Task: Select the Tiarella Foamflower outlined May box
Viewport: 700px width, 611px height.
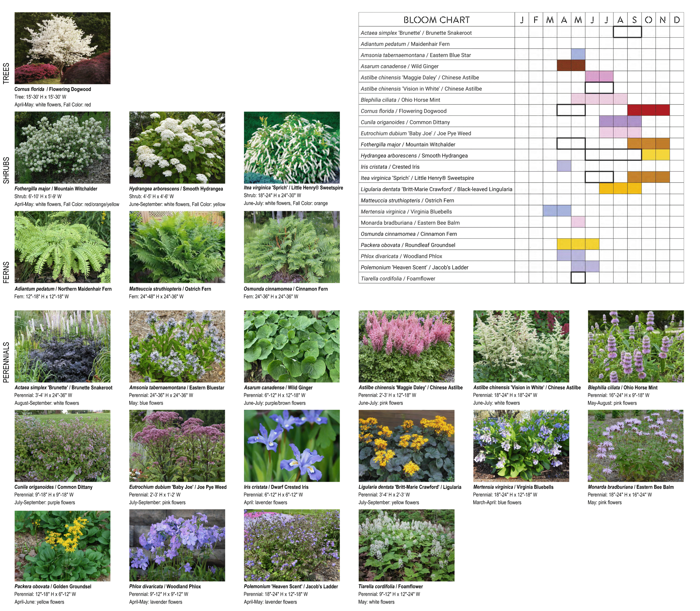Action: (x=578, y=278)
